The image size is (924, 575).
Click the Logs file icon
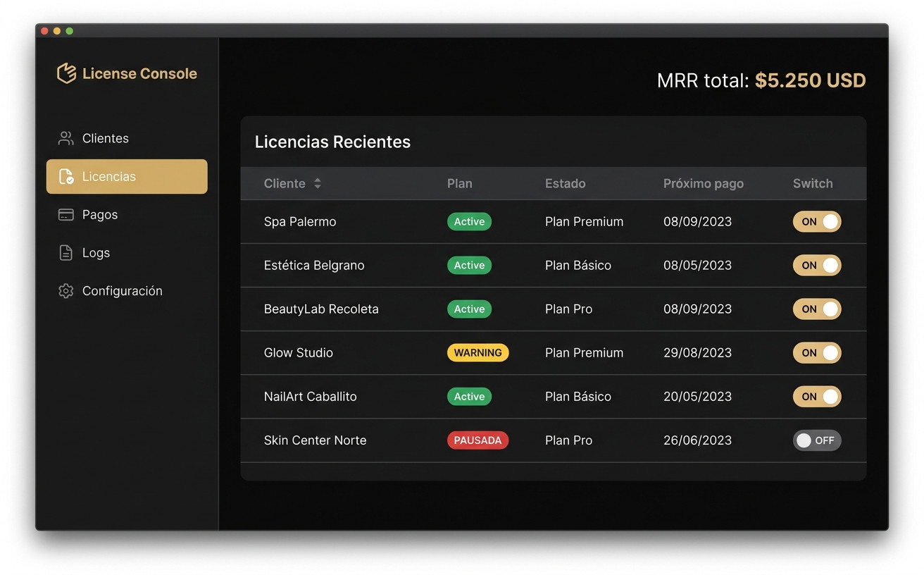point(65,252)
